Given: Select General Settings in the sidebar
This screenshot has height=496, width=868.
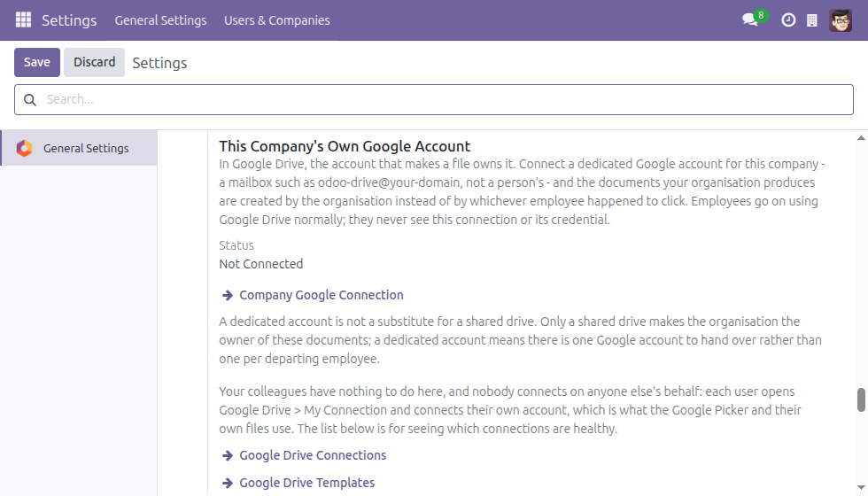Looking at the screenshot, I should point(79,149).
